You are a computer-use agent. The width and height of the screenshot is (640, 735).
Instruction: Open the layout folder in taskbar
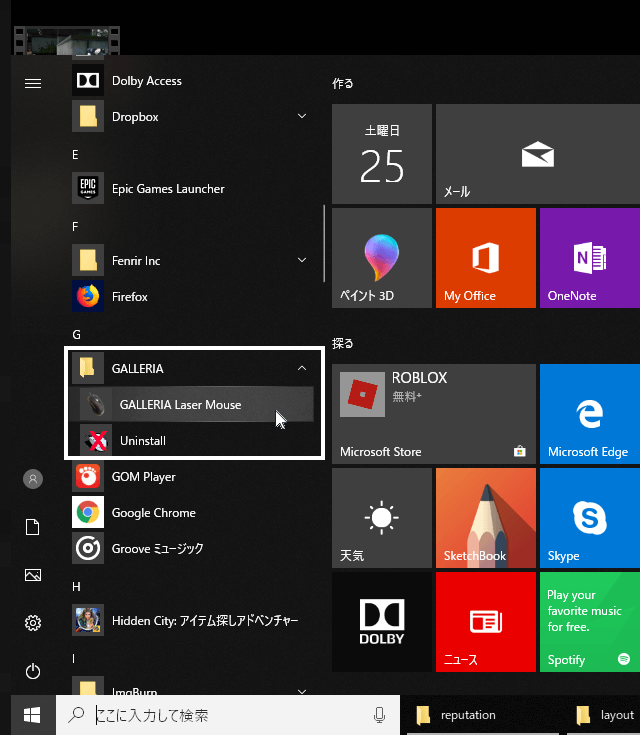click(605, 715)
